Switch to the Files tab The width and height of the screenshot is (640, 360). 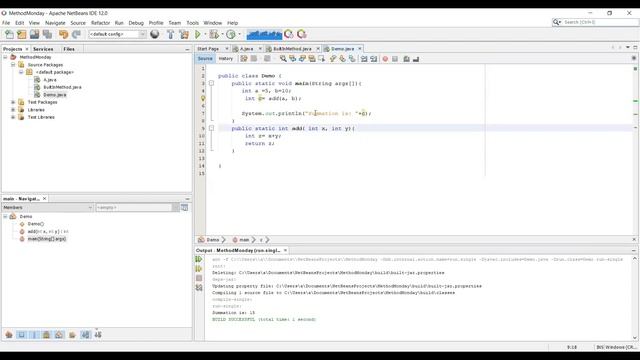tap(69, 49)
